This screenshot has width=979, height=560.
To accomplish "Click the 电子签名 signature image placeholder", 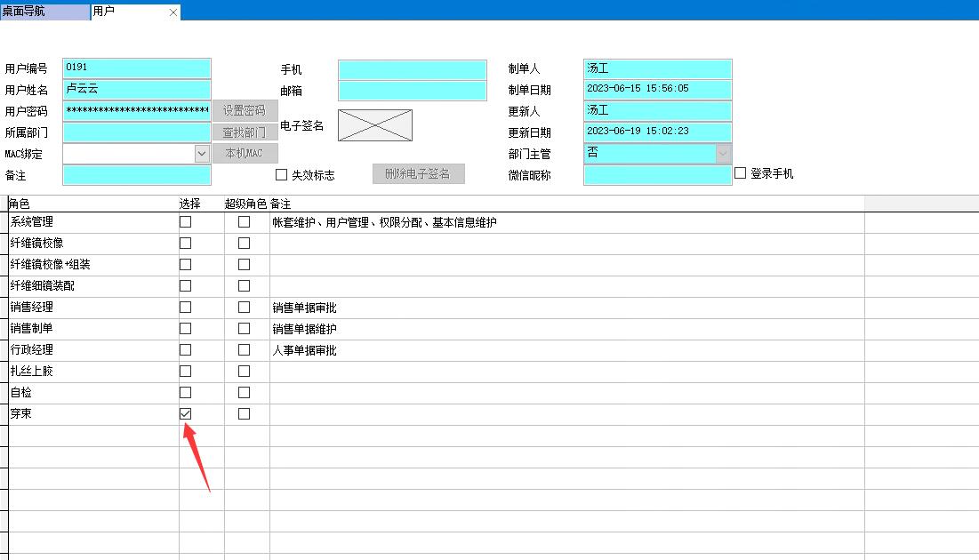I will click(374, 125).
